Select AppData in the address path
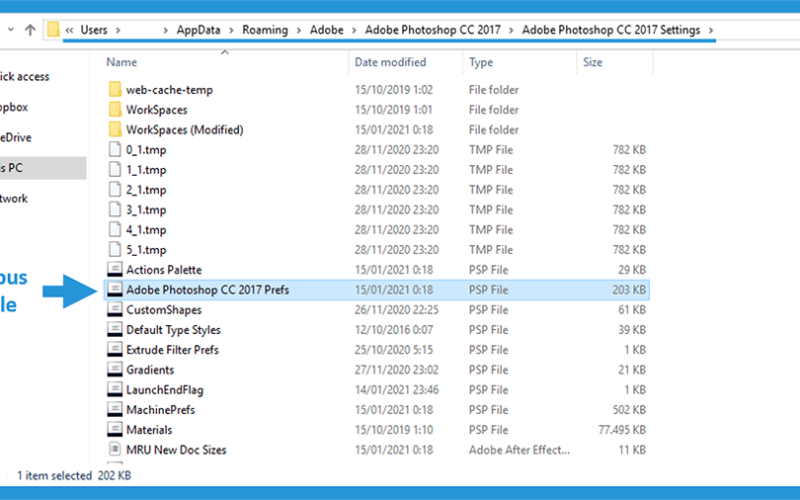Screen dimensions: 800x500 198,30
